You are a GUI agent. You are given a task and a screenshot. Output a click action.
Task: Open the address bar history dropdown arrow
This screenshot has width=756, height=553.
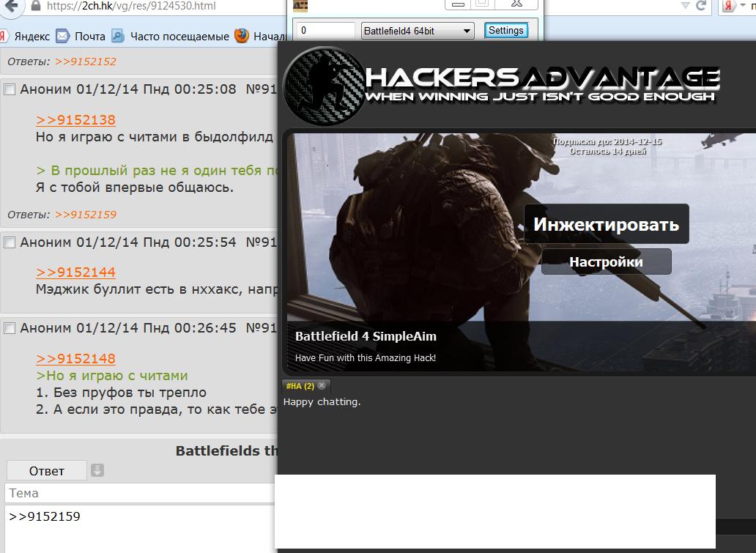coord(685,6)
